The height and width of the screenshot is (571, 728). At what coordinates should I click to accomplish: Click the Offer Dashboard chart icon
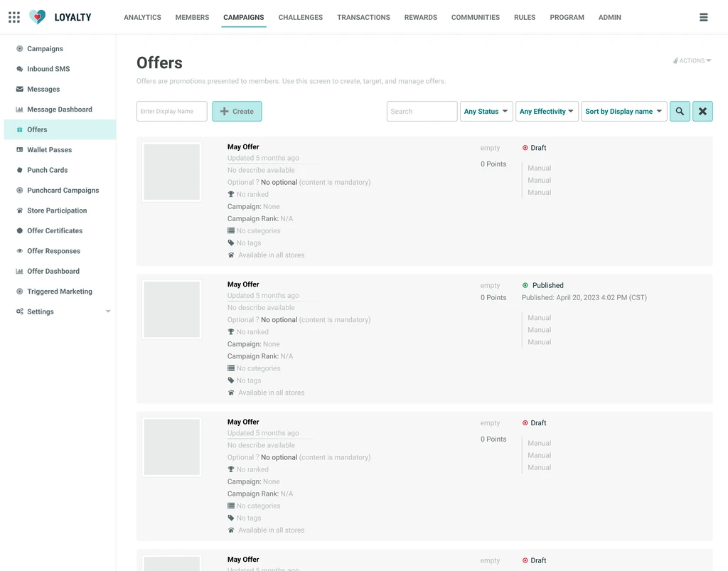tap(19, 271)
